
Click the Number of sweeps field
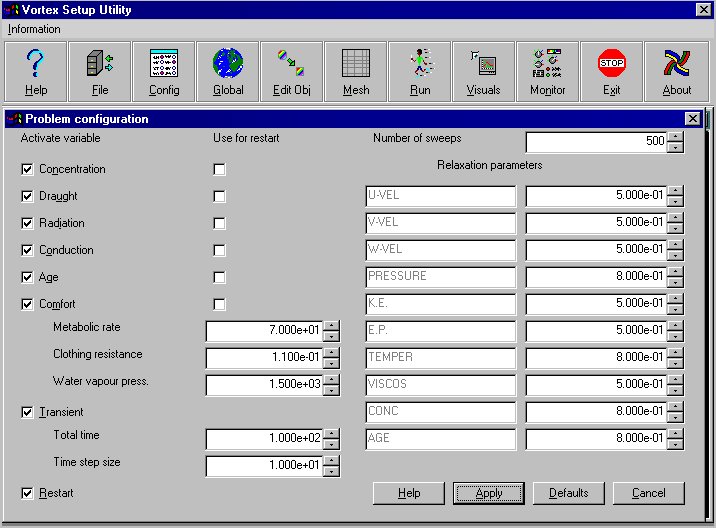[x=596, y=142]
